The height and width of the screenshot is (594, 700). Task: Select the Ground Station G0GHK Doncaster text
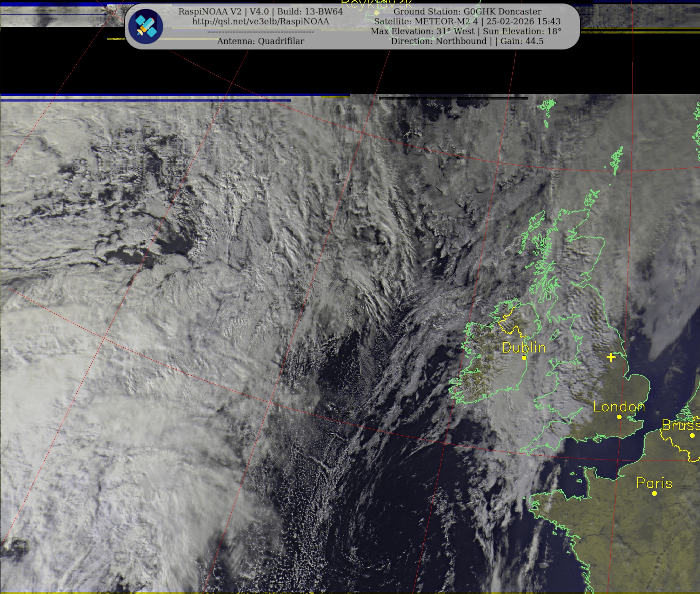point(467,11)
